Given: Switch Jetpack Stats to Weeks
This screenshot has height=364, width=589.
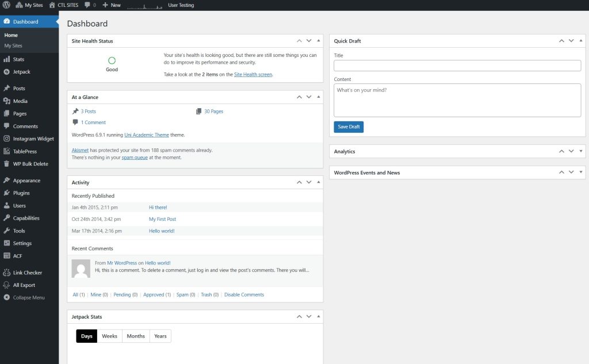Looking at the screenshot, I should pos(110,336).
